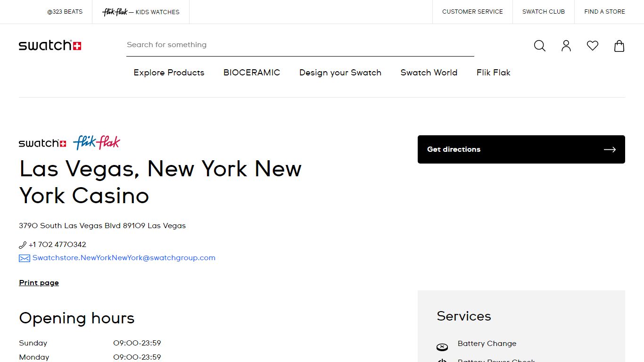The height and width of the screenshot is (362, 644).
Task: Focus the 'Search for something' field
Action: [x=300, y=45]
